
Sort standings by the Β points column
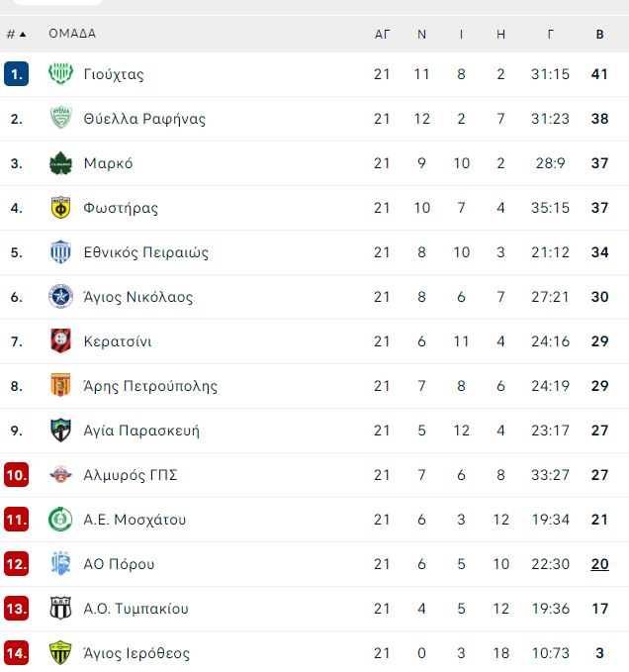[600, 34]
